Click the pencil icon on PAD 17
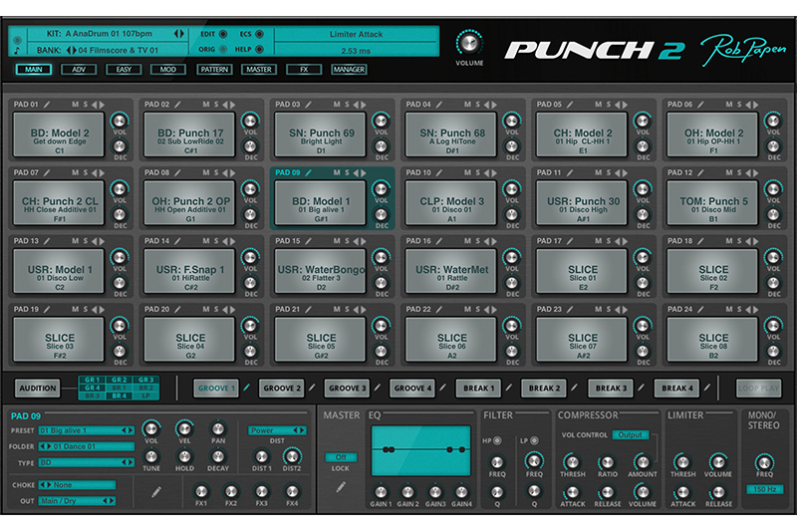797x532 pixels. point(570,241)
